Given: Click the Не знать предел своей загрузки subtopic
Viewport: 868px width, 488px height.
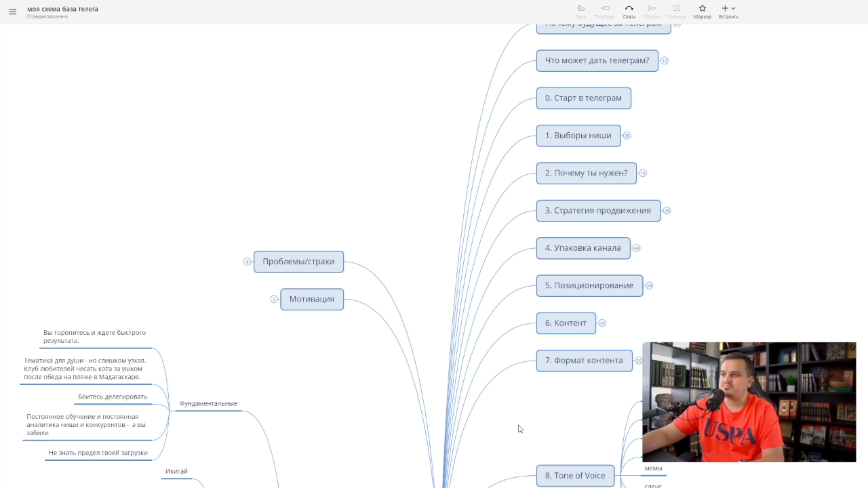Looking at the screenshot, I should click(98, 453).
